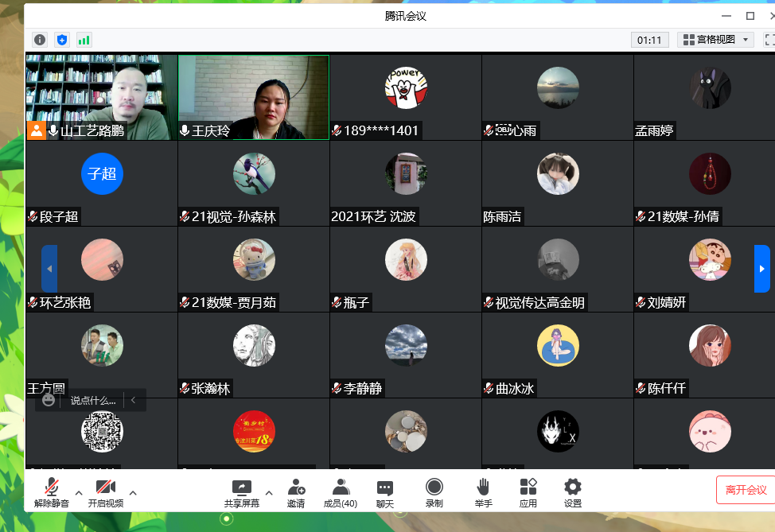Open the meeting info icon
This screenshot has width=775, height=532.
coord(40,40)
